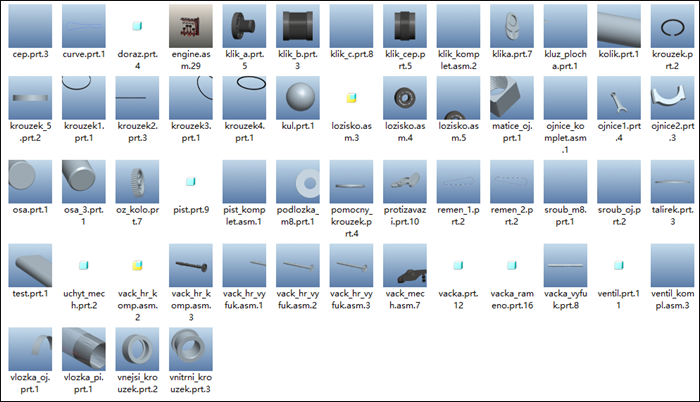Select vack_hr_vyfuk.asm.3 assembly file
The height and width of the screenshot is (402, 700).
point(351,265)
